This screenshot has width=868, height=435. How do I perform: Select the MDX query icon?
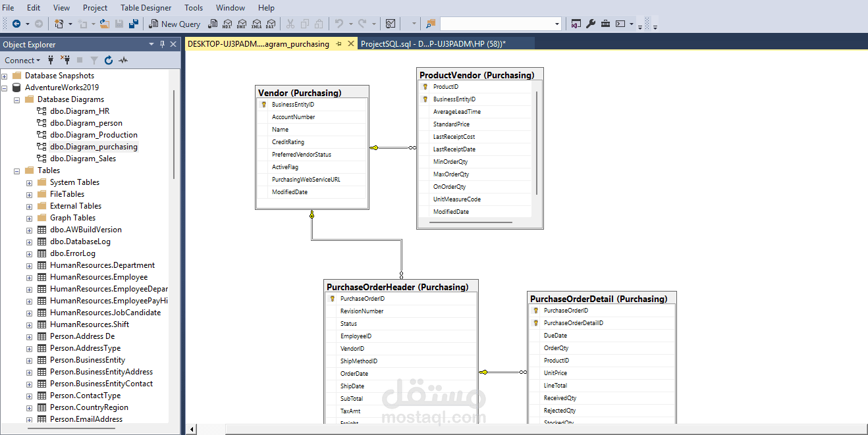[x=227, y=23]
